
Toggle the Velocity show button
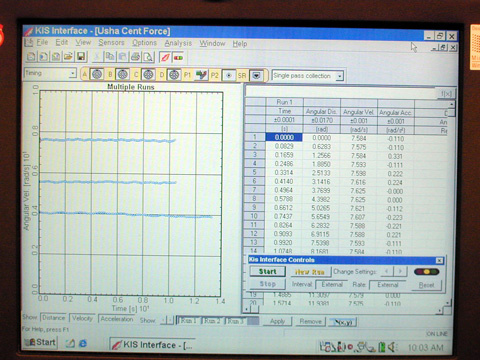82,318
